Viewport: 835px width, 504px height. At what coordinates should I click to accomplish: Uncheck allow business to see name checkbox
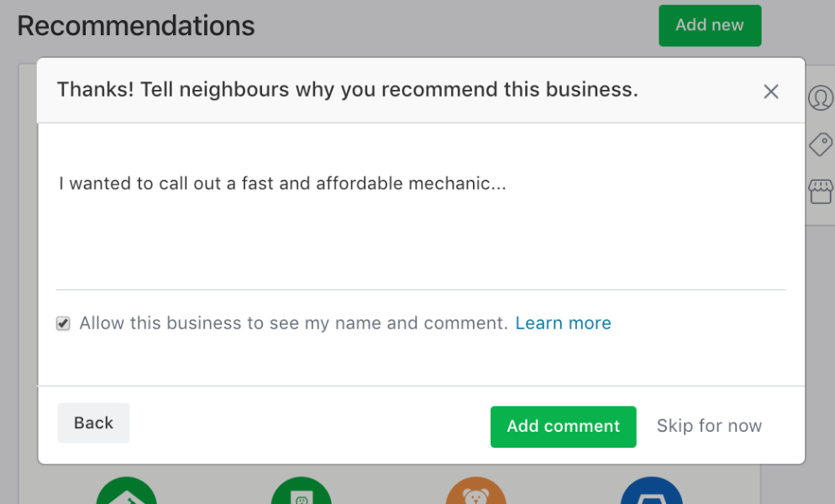[63, 323]
